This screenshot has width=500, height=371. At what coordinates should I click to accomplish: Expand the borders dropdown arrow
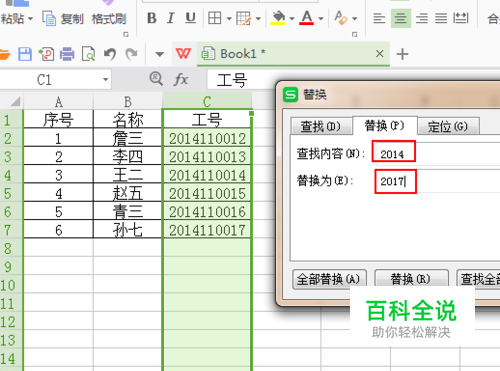coord(229,19)
